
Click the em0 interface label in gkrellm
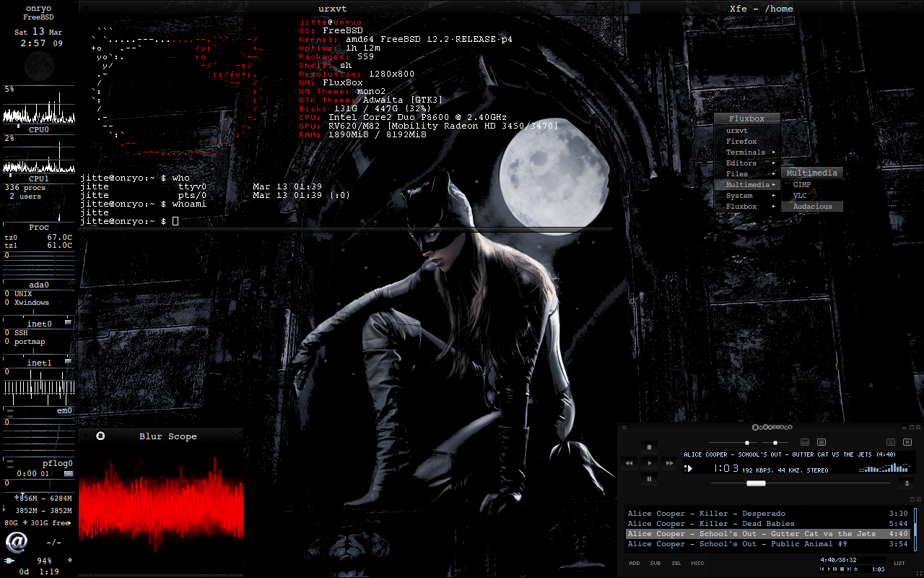click(x=64, y=410)
